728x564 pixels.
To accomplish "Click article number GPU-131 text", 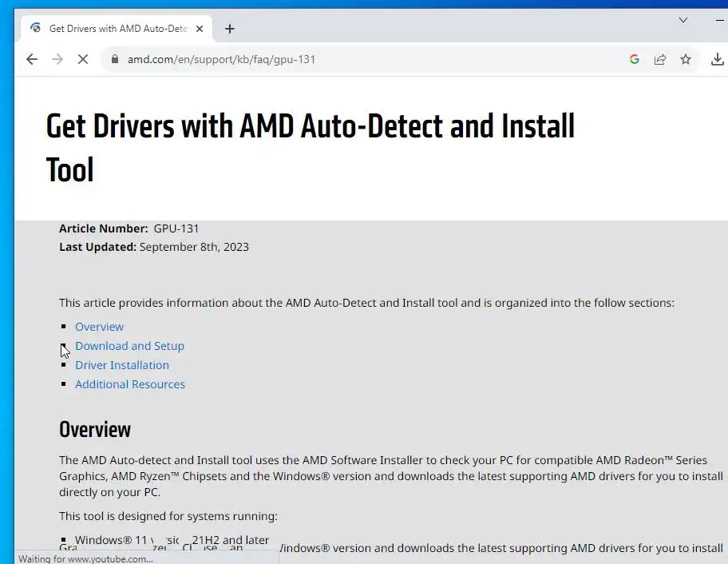I will tap(176, 228).
